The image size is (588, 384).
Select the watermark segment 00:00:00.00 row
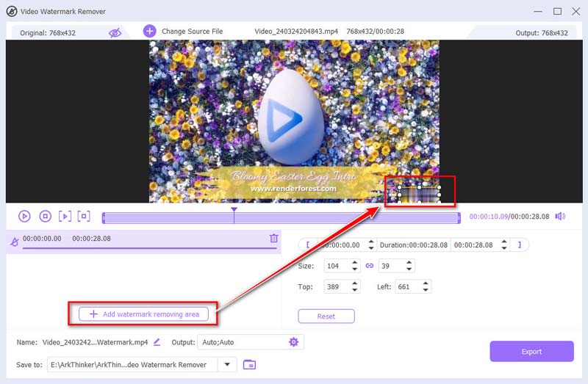point(144,242)
